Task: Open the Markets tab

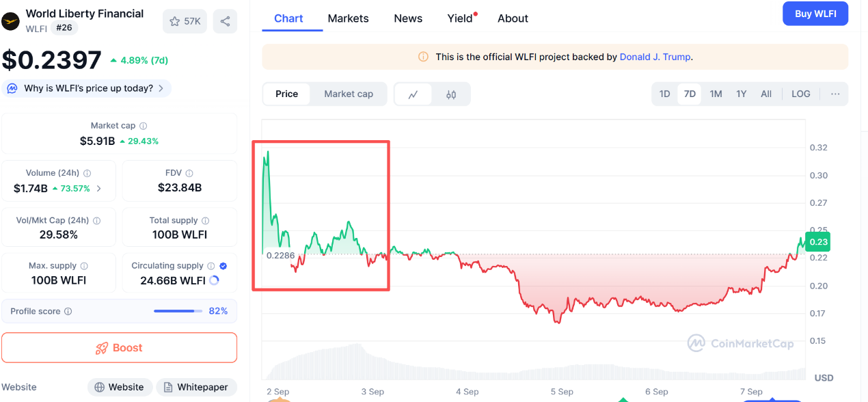Action: [348, 18]
